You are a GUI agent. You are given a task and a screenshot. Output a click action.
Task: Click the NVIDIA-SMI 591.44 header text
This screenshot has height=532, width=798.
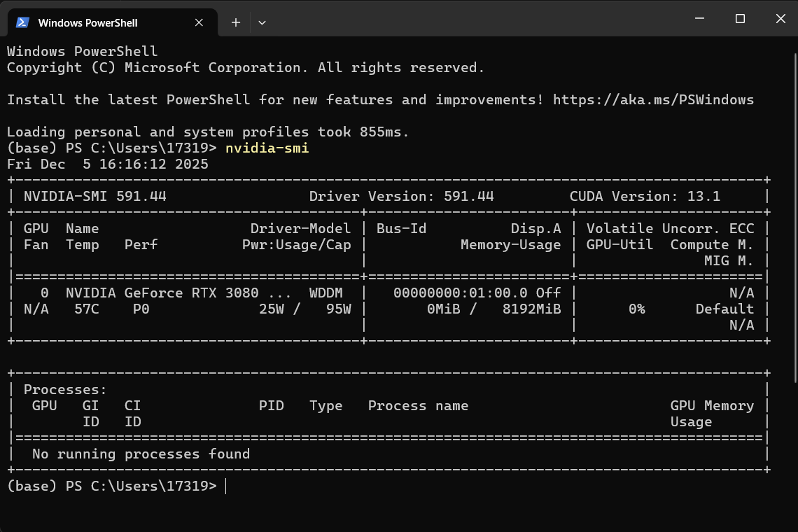click(95, 197)
